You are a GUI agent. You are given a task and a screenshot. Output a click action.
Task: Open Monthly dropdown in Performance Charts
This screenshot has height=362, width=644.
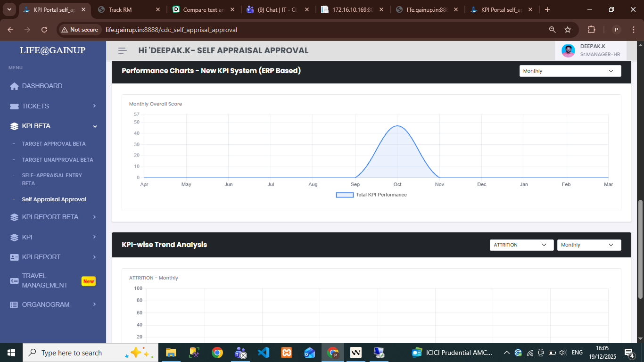(x=570, y=71)
